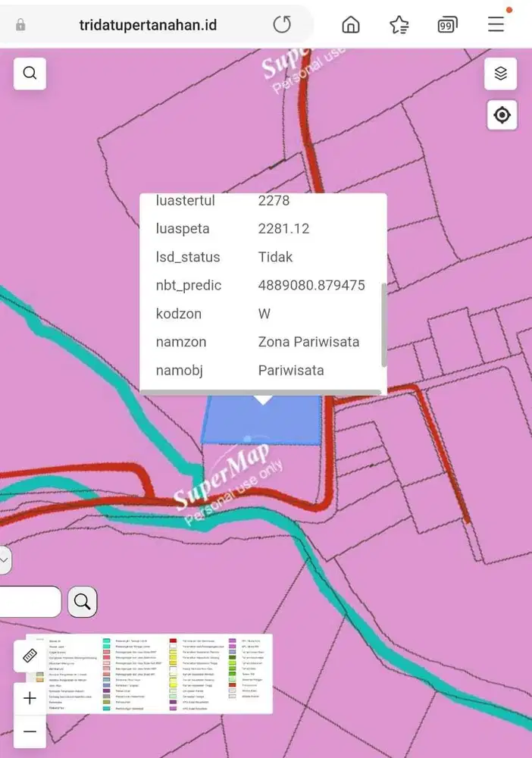Reload the current web page
This screenshot has height=758, width=532.
(282, 25)
